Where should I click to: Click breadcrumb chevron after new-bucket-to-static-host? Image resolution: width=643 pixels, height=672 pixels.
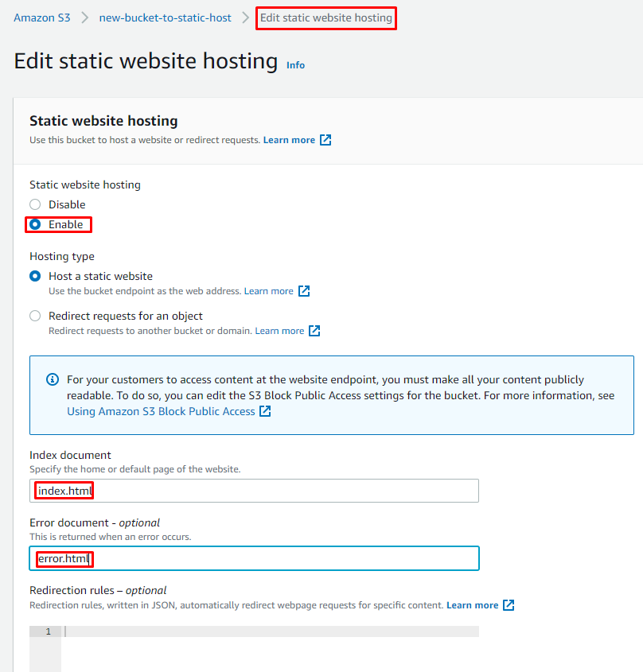246,17
